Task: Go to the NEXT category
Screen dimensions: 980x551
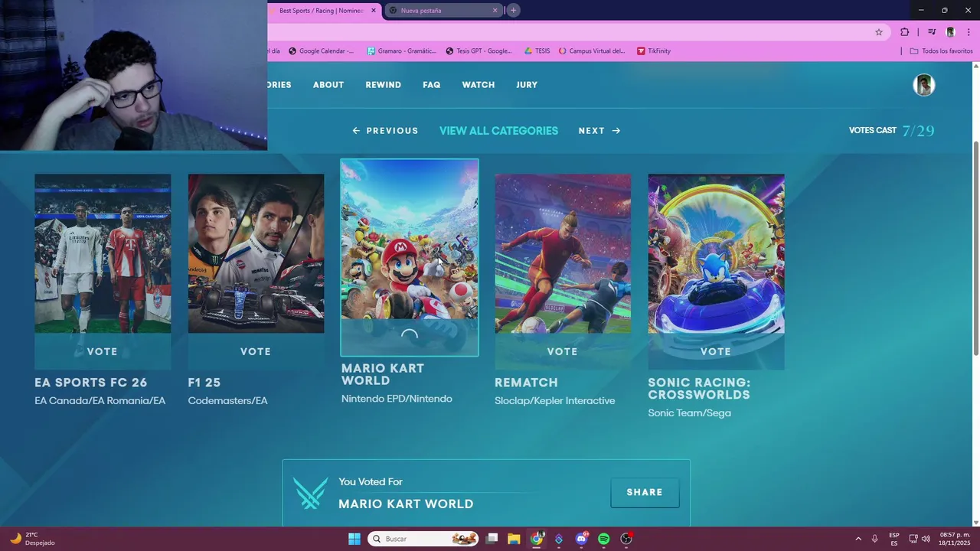Action: [599, 131]
